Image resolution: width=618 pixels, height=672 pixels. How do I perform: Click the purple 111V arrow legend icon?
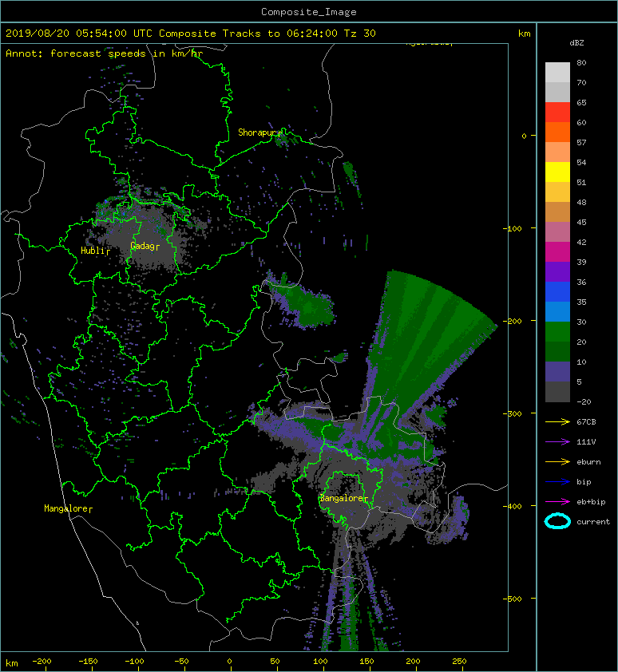[x=557, y=442]
